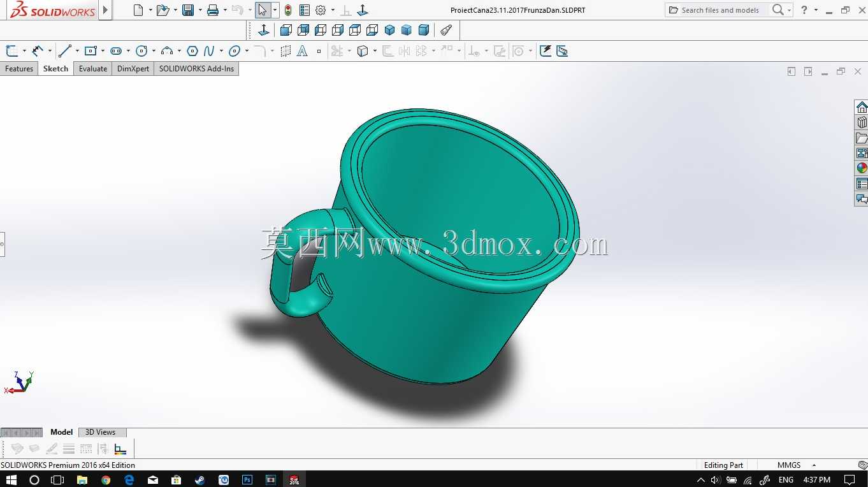
Task: Open File Properties icon
Action: [x=305, y=10]
